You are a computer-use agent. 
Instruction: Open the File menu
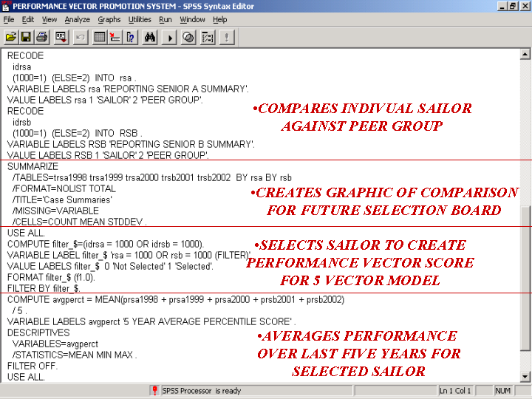pyautogui.click(x=9, y=20)
